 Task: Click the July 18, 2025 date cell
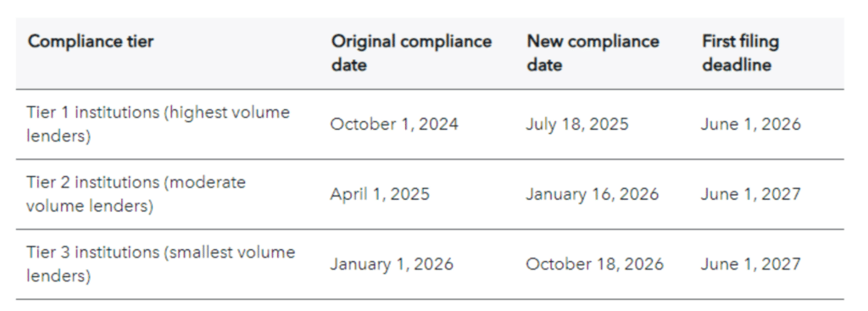576,124
